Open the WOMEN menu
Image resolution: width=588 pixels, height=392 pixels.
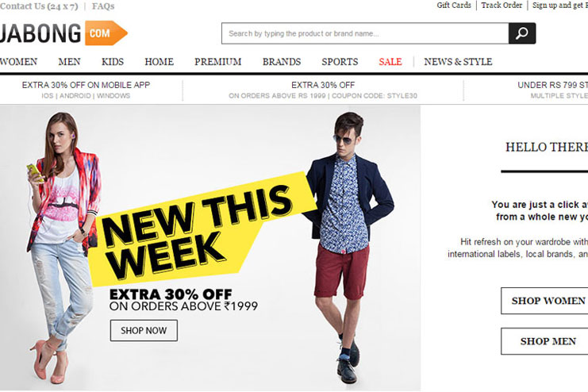point(18,62)
